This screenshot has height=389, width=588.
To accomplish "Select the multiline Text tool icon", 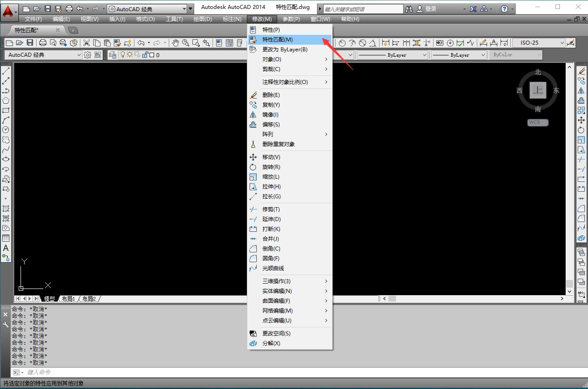I will [x=6, y=248].
